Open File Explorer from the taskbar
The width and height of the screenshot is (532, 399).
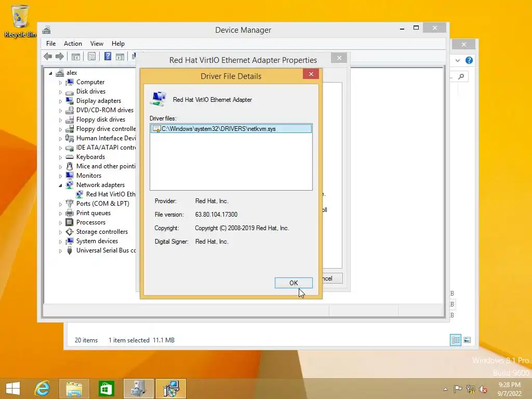tap(74, 389)
